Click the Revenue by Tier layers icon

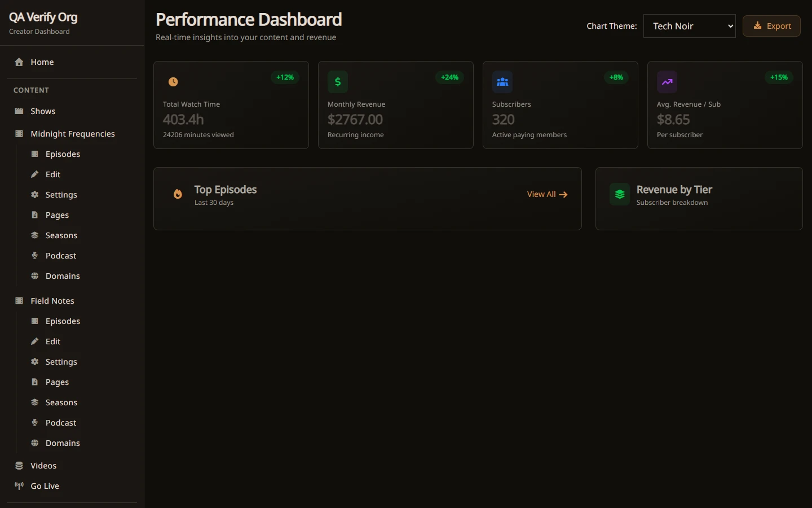pyautogui.click(x=620, y=194)
